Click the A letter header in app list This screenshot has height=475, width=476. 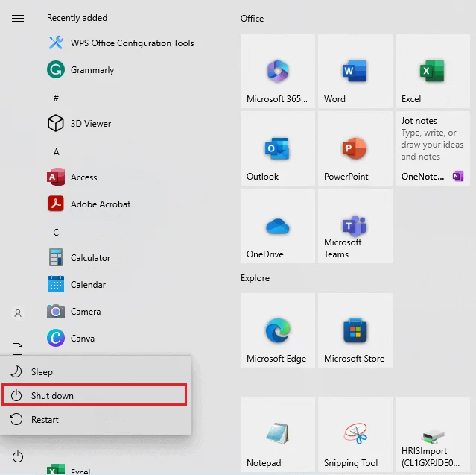point(56,151)
